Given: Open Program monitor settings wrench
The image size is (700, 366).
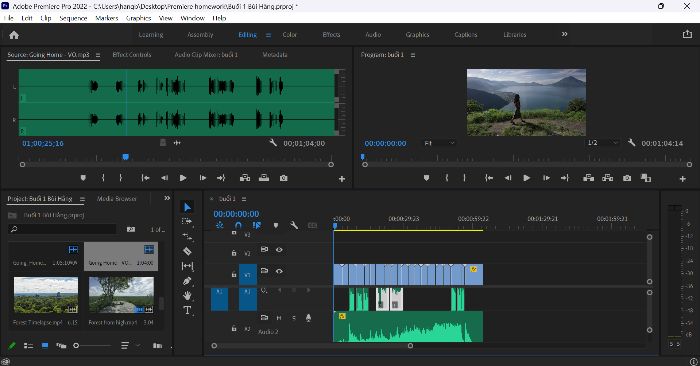Looking at the screenshot, I should [x=631, y=143].
